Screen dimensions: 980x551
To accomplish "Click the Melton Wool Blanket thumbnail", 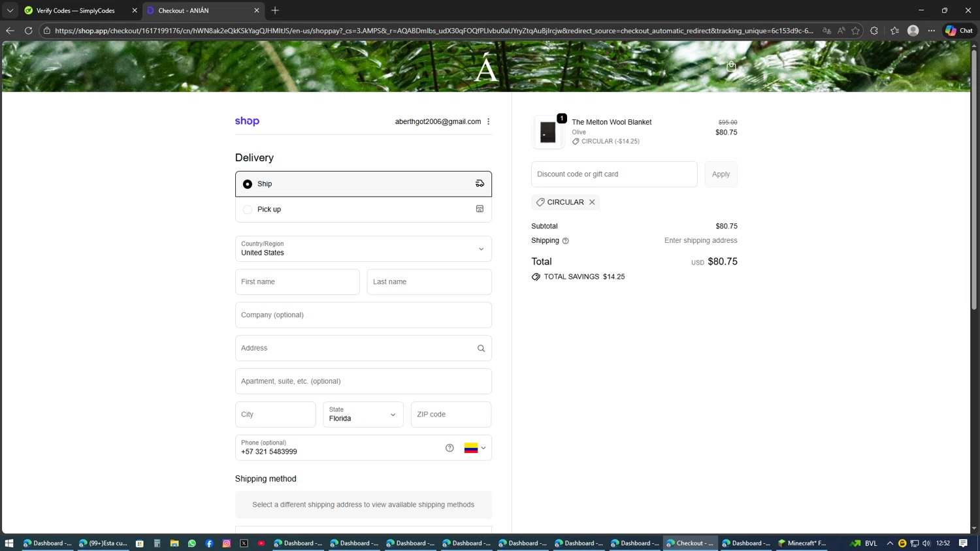I will pos(548,133).
